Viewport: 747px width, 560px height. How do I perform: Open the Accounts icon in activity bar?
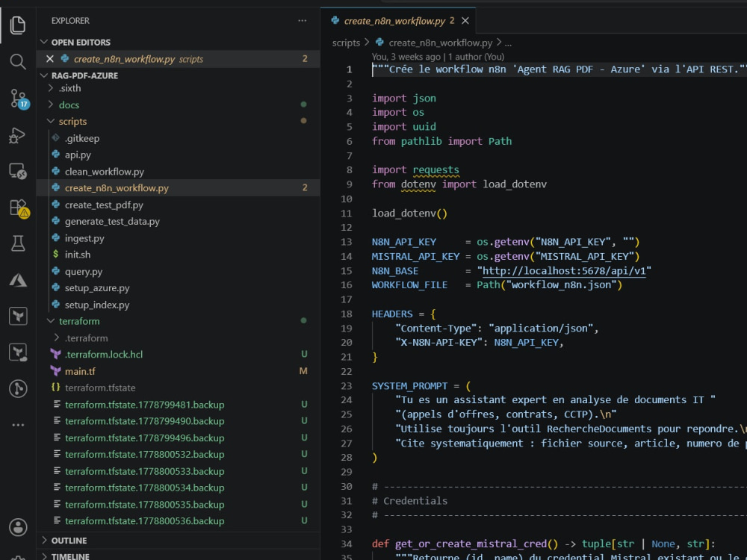[18, 527]
